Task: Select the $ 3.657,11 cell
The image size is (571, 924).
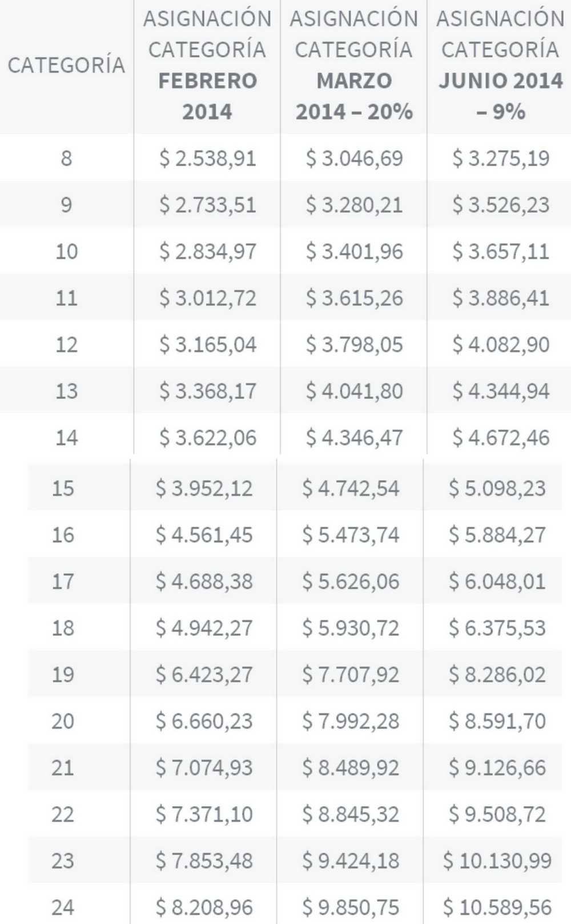Action: [501, 251]
